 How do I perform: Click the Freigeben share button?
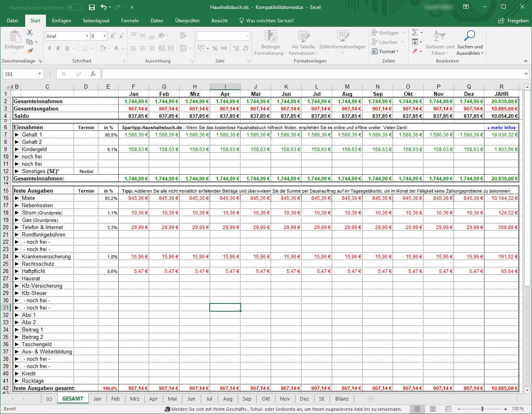(x=513, y=21)
